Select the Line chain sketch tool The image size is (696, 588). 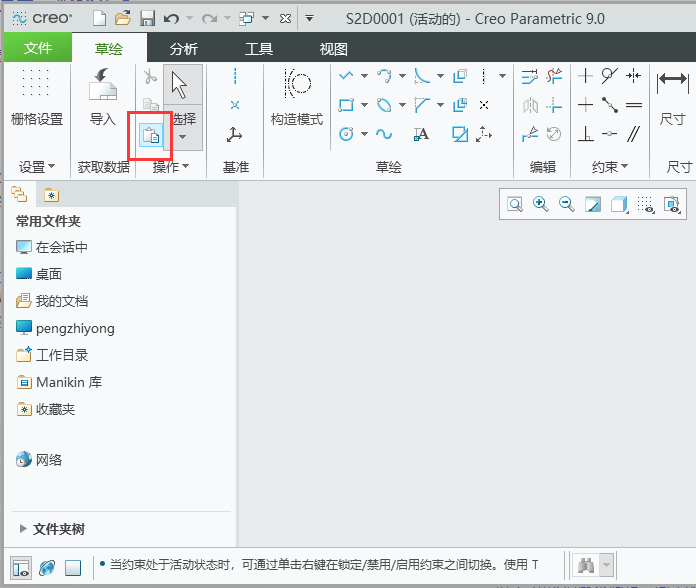346,76
